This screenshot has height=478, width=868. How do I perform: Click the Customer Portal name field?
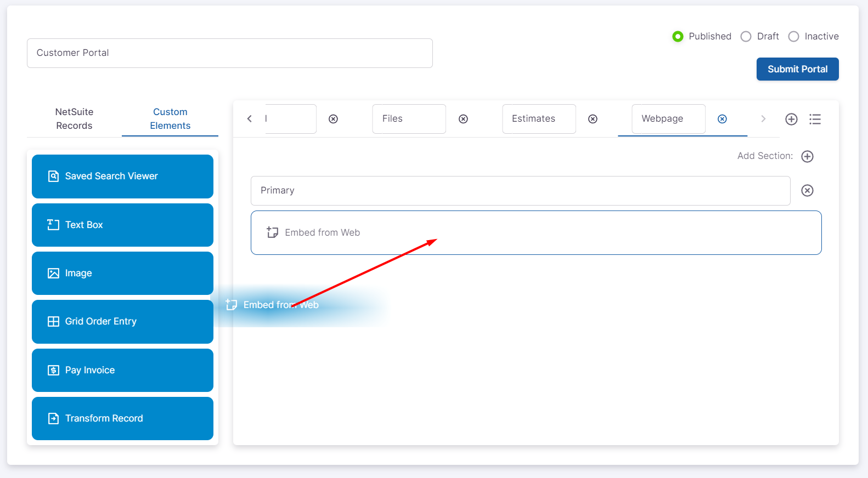(229, 53)
